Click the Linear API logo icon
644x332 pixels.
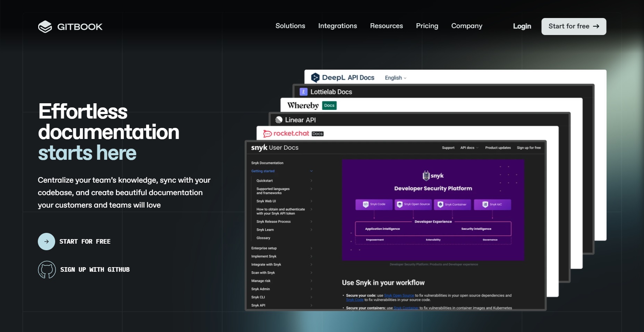point(279,120)
